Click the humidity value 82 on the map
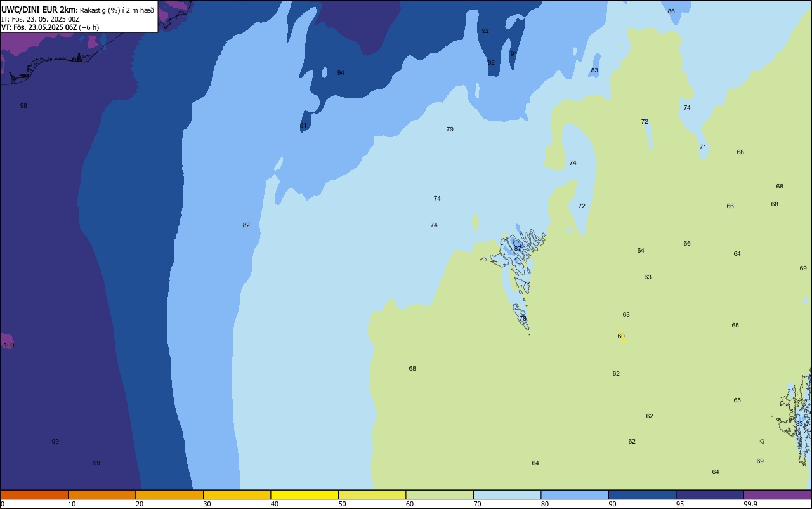 [x=246, y=225]
